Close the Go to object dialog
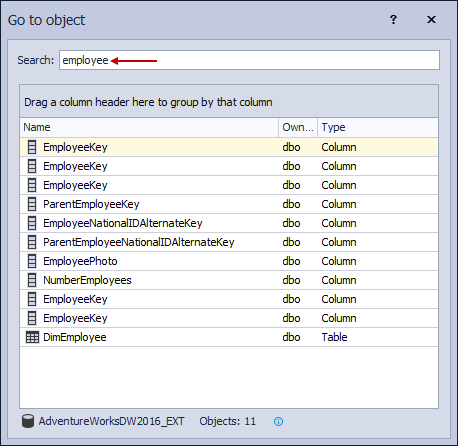This screenshot has width=458, height=446. 431,20
